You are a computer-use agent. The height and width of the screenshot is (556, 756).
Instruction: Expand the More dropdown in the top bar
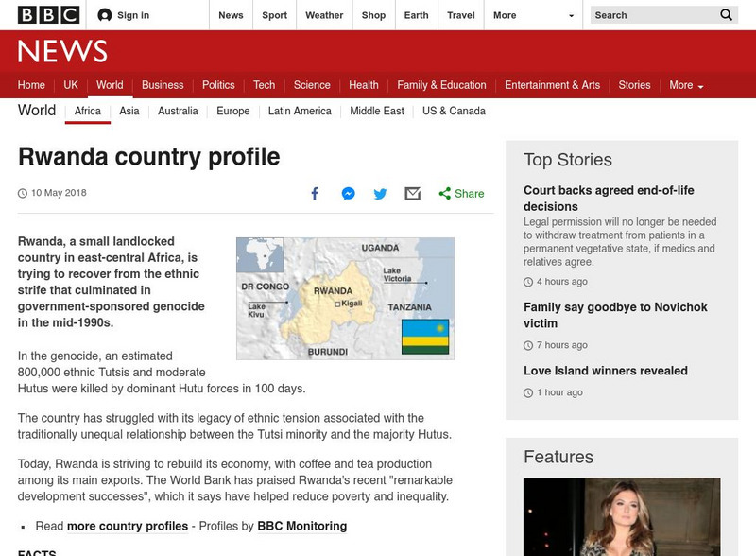tap(507, 15)
